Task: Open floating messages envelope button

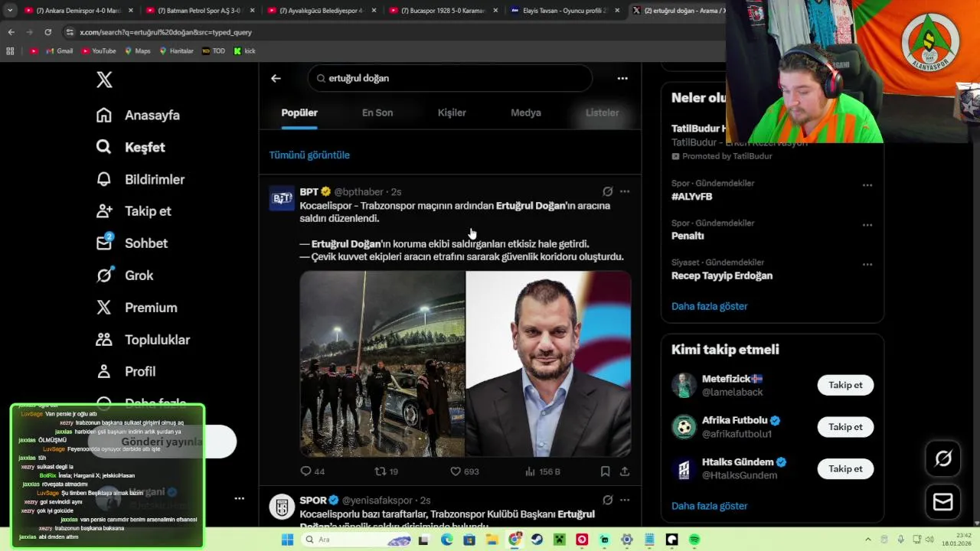Action: pyautogui.click(x=943, y=502)
